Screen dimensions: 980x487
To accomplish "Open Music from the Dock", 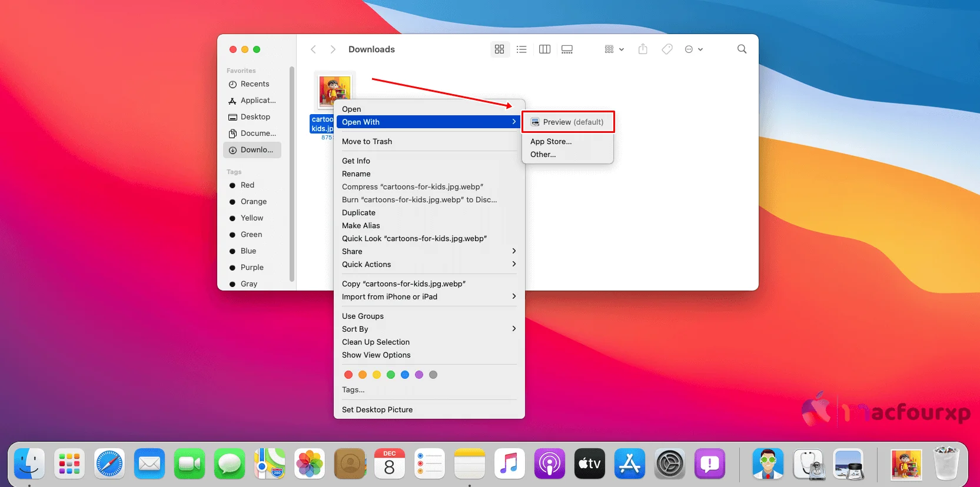I will (510, 464).
